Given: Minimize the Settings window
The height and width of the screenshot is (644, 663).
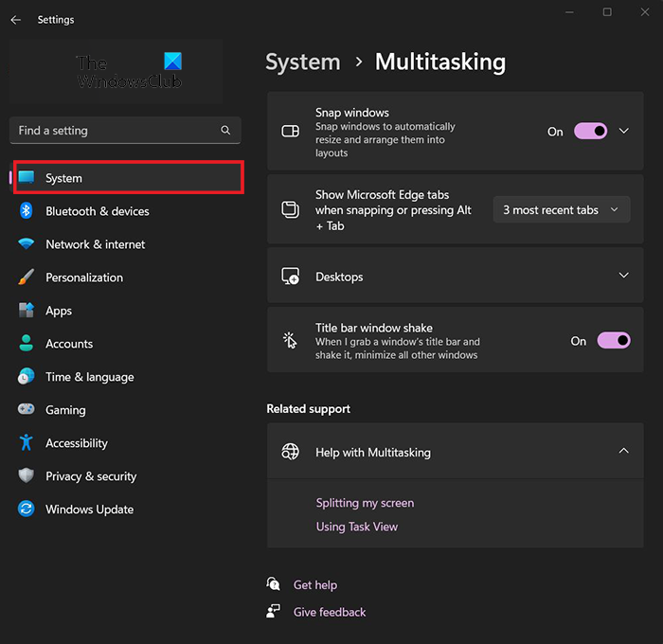Looking at the screenshot, I should click(x=569, y=12).
